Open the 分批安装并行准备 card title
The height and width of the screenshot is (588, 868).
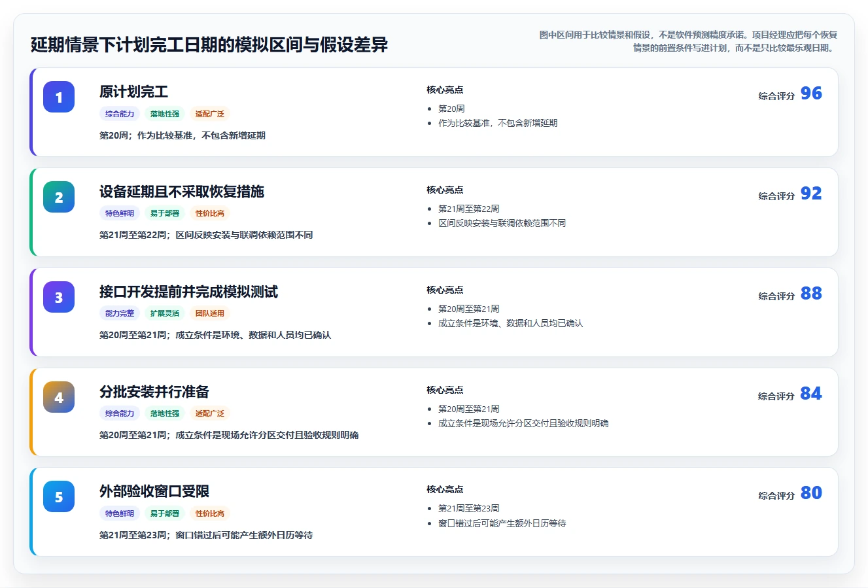[154, 392]
